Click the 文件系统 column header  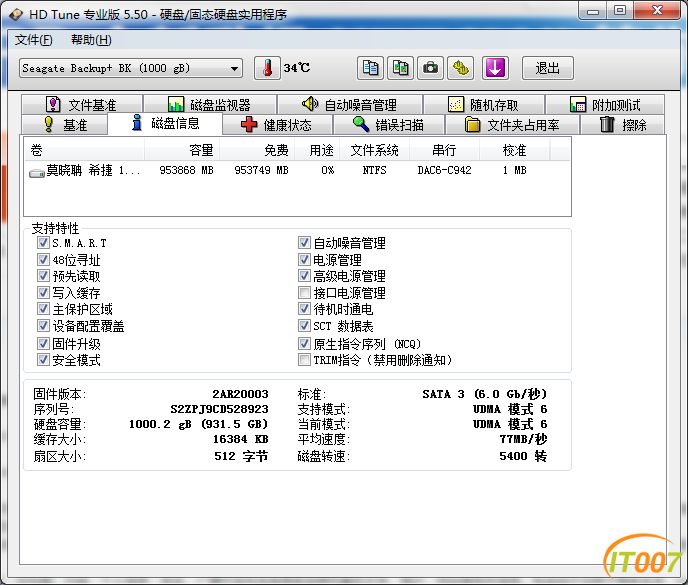(375, 150)
